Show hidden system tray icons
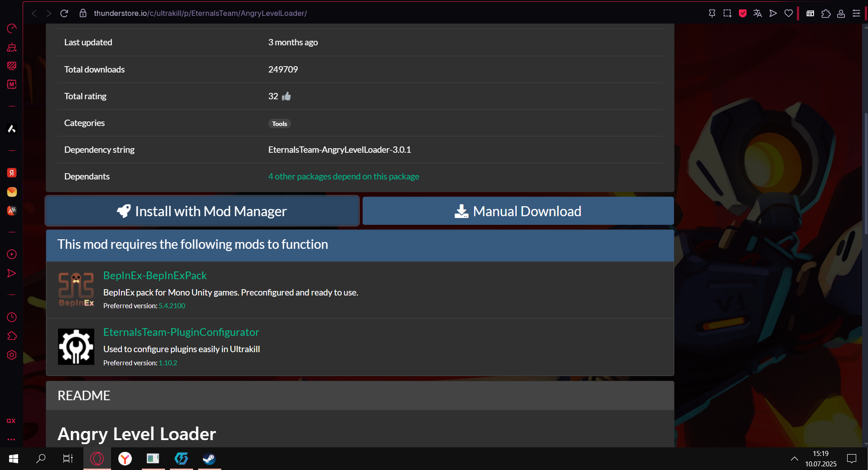Image resolution: width=868 pixels, height=470 pixels. [794, 459]
